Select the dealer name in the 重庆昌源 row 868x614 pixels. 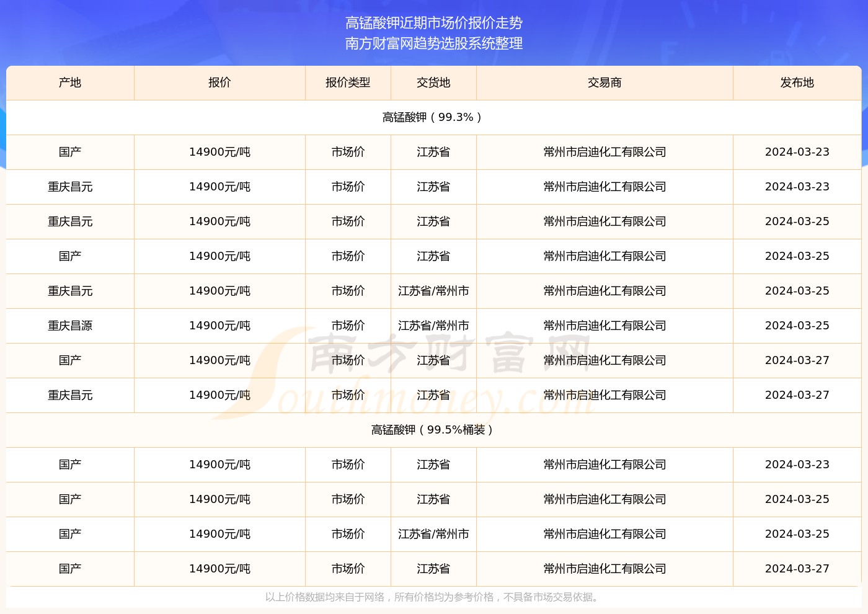604,326
